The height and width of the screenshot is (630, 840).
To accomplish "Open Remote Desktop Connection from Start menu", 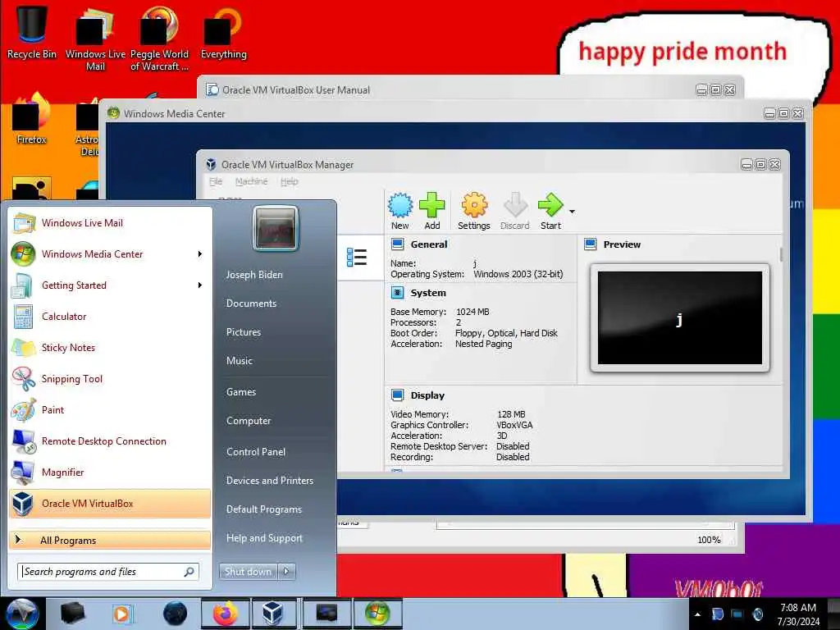I will point(110,441).
